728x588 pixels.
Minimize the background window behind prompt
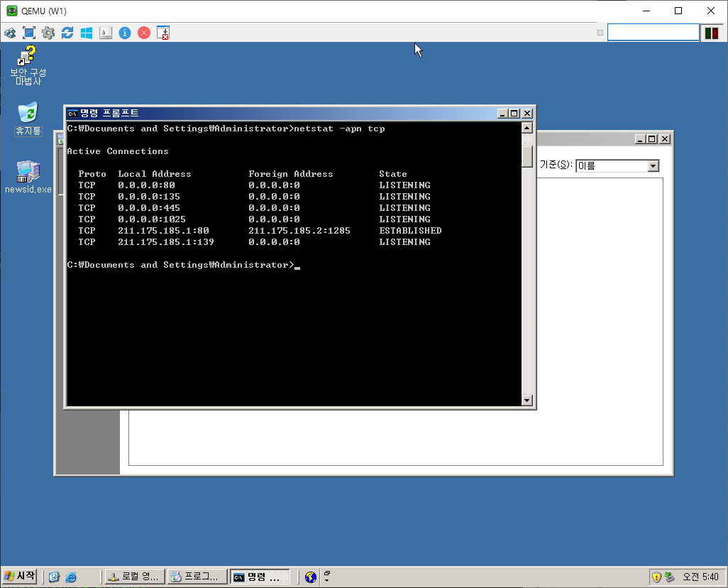640,139
